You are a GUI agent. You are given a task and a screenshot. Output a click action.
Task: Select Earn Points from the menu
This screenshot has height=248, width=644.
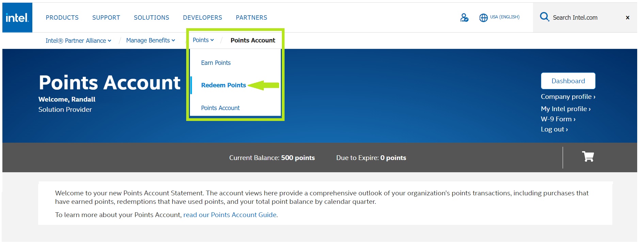coord(216,63)
